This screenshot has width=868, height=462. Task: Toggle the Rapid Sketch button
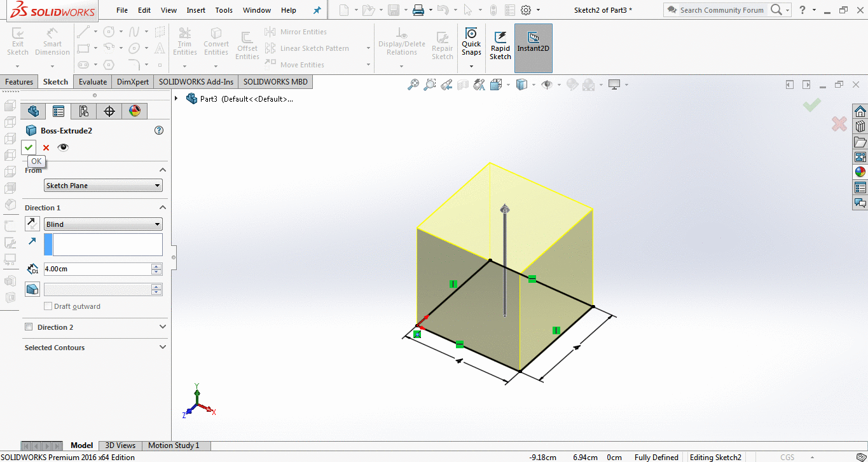pyautogui.click(x=500, y=46)
